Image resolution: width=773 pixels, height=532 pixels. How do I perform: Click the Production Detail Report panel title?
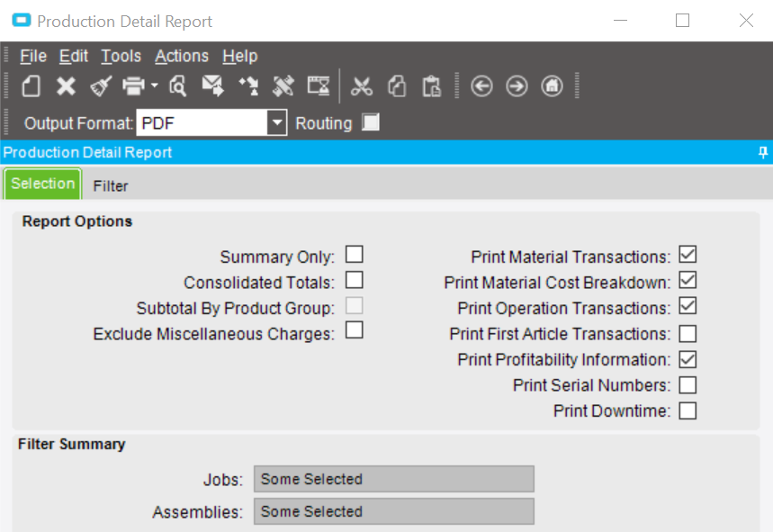(x=88, y=152)
